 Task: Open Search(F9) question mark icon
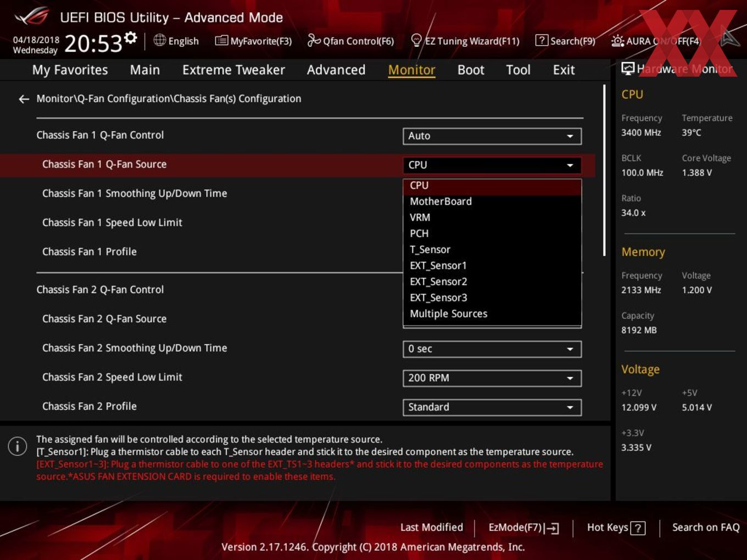pos(542,41)
